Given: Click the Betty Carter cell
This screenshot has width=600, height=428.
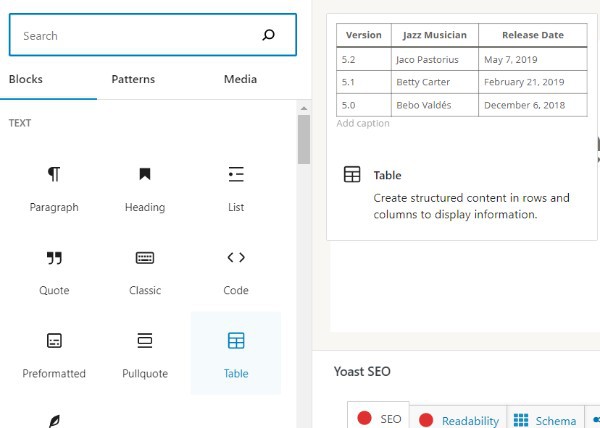Looking at the screenshot, I should pos(435,82).
